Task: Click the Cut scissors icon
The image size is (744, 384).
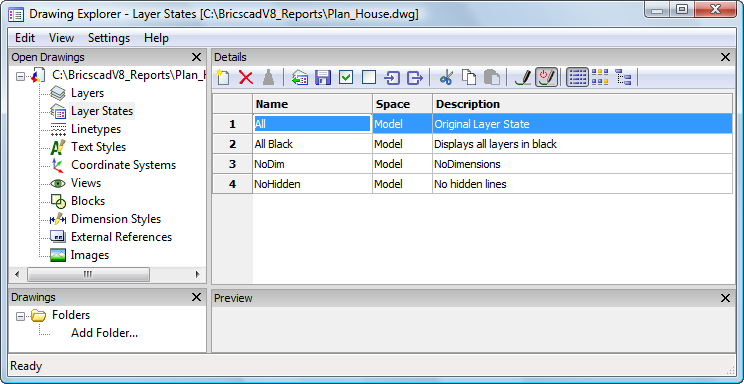Action: [446, 77]
